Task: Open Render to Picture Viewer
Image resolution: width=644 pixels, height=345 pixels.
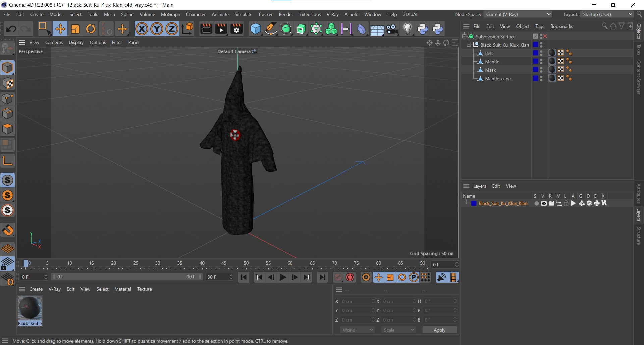Action: coord(221,29)
